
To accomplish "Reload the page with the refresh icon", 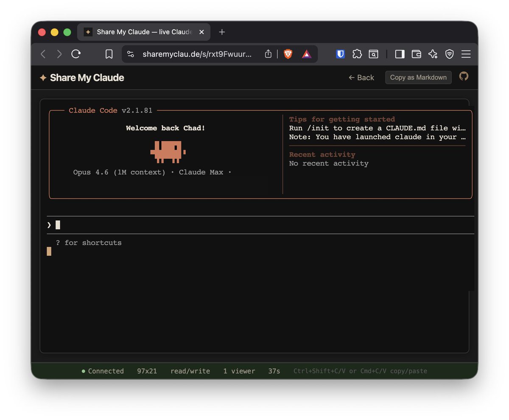I will [x=76, y=54].
